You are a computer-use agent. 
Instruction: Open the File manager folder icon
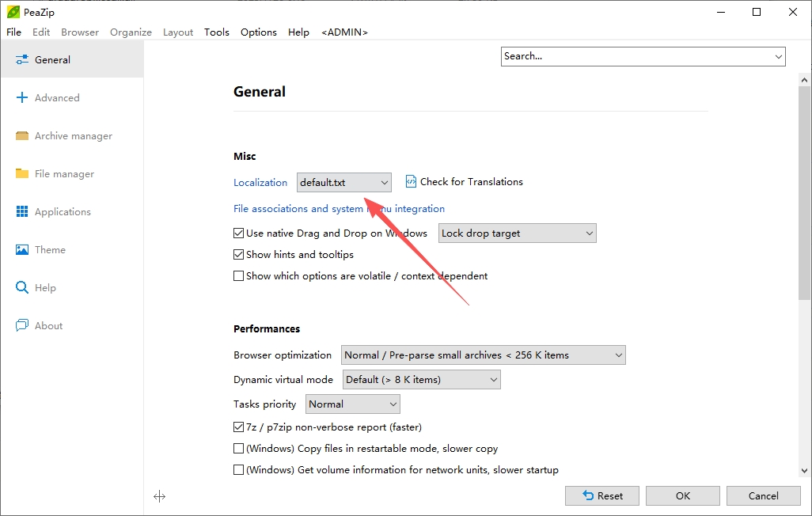pyautogui.click(x=21, y=173)
